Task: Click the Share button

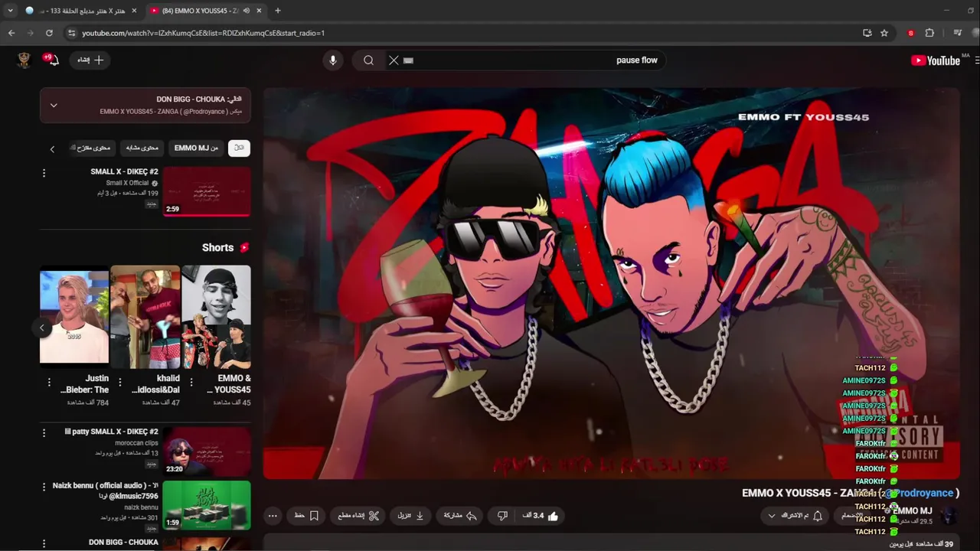Action: click(x=461, y=516)
